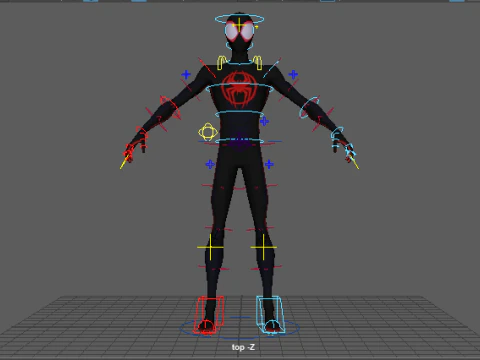Select the yellow knee cross above the cyan foot
Viewport: 480px width, 360px height.
coord(263,247)
